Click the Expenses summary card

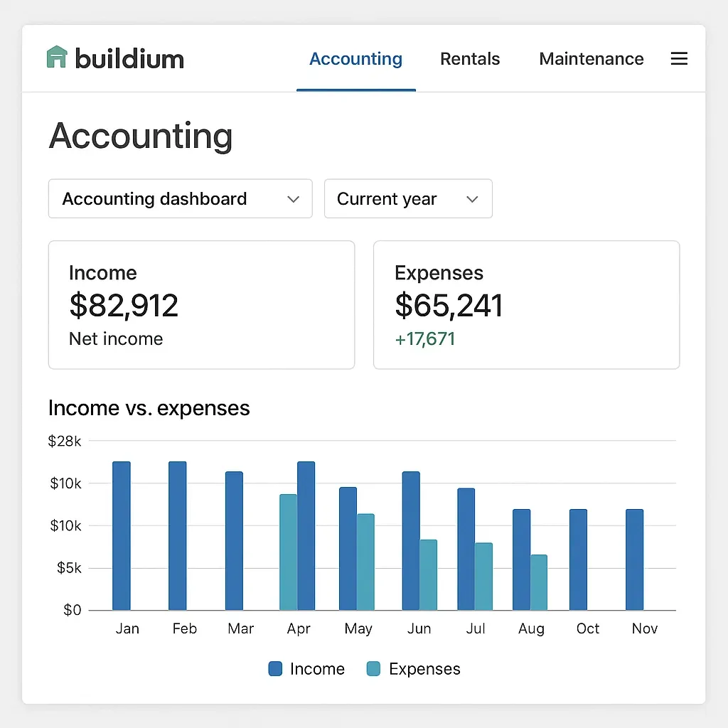(527, 304)
